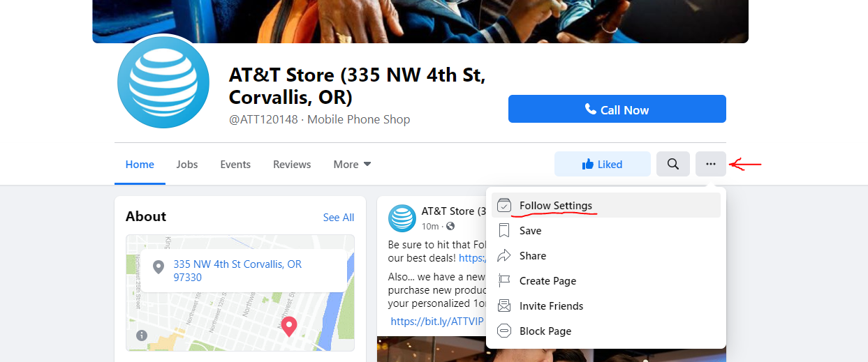Screen dimensions: 868x362
Task: Open the 335 NW 4th St address link
Action: [x=237, y=271]
